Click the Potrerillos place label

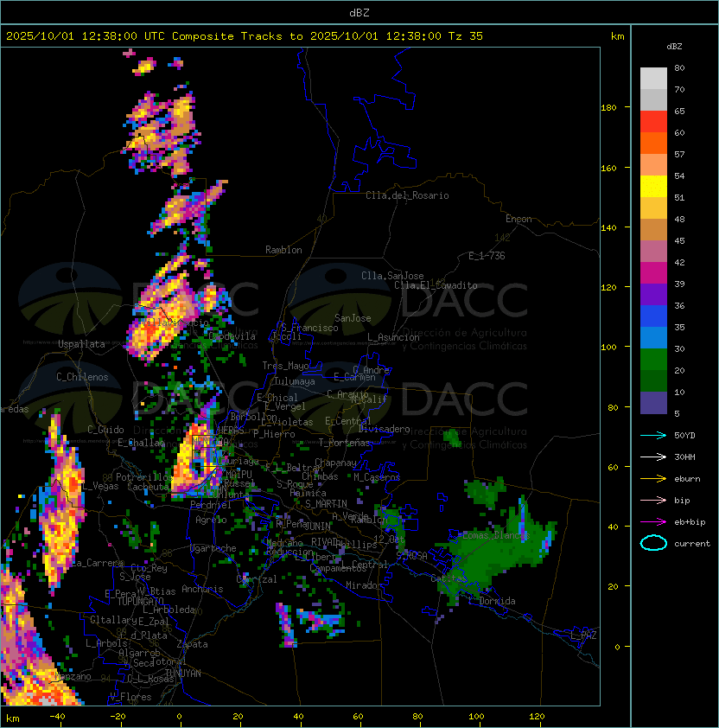coord(144,477)
